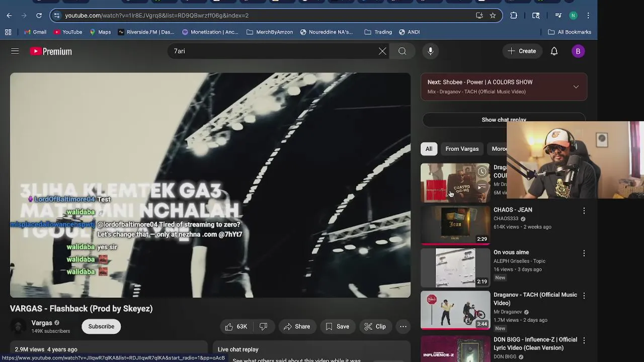Show chat replay
This screenshot has height=362, width=644.
(504, 120)
